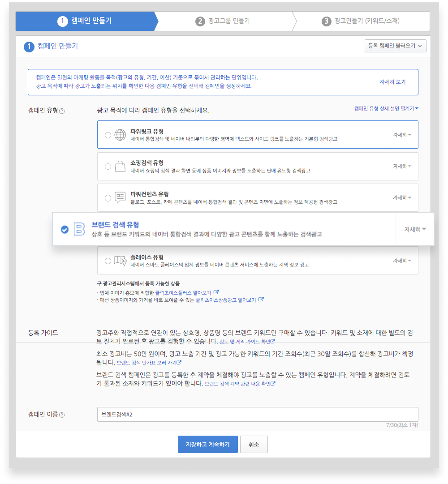Open 클릭초이스상품광고 알아보기 link
Image resolution: width=448 pixels, height=484 pixels.
(x=226, y=300)
